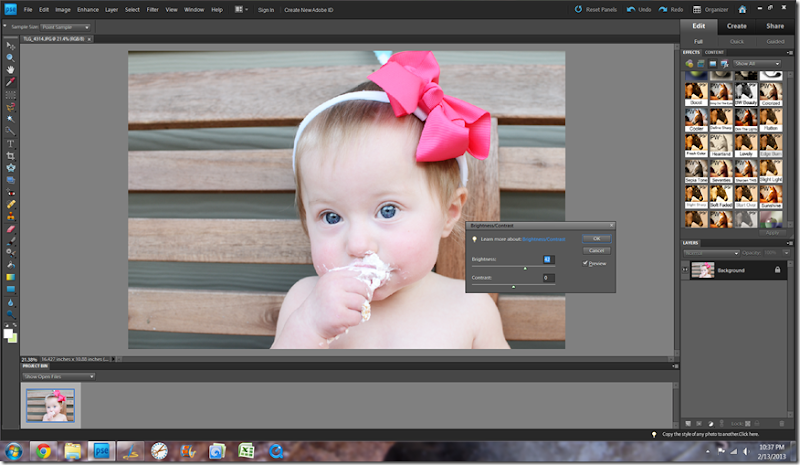This screenshot has width=800, height=465.
Task: Select the Hand tool
Action: (x=11, y=69)
